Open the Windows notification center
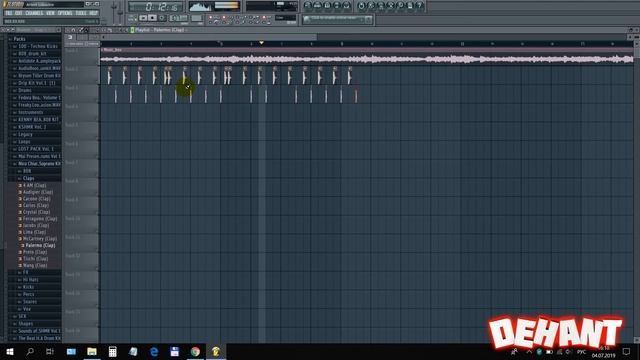This screenshot has height=360, width=640. [627, 351]
